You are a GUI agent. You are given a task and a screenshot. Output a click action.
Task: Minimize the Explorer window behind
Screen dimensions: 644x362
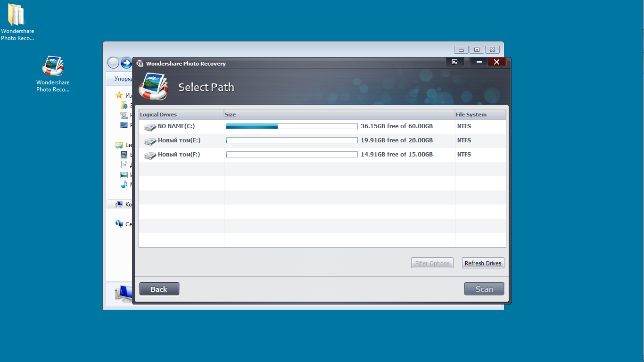click(x=462, y=49)
